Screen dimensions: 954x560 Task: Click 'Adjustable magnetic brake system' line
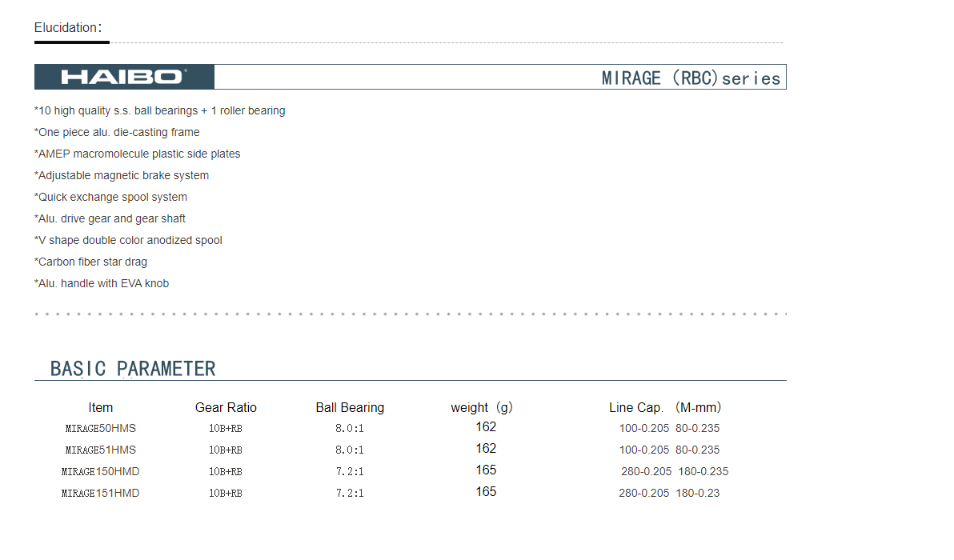[x=121, y=176]
